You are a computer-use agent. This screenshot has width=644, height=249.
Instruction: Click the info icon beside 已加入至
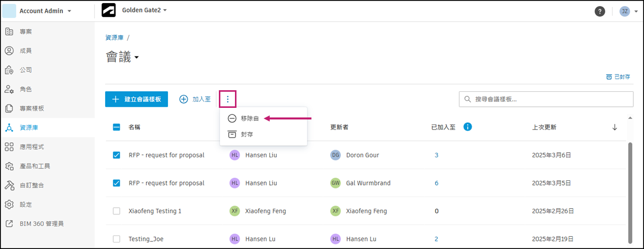[467, 127]
